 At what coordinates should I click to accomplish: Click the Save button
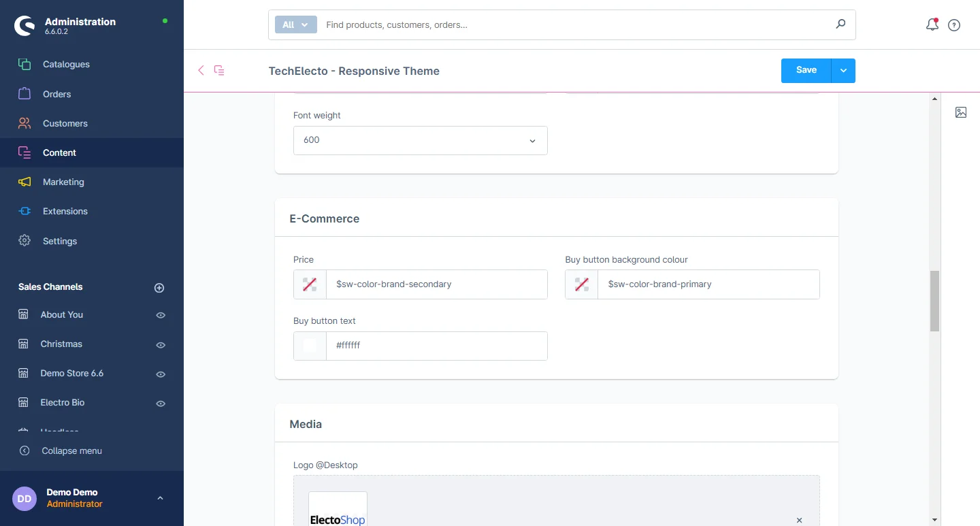point(806,70)
